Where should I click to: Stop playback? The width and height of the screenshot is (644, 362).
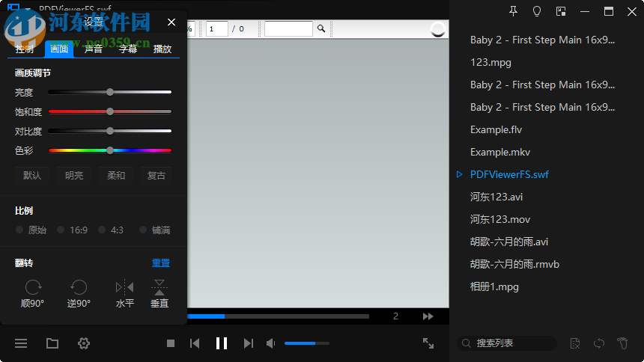point(171,343)
